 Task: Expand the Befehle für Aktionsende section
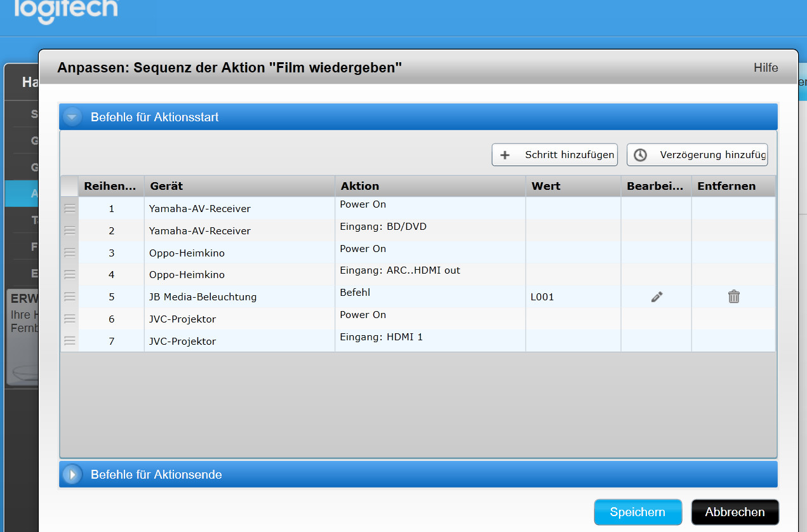pyautogui.click(x=72, y=474)
